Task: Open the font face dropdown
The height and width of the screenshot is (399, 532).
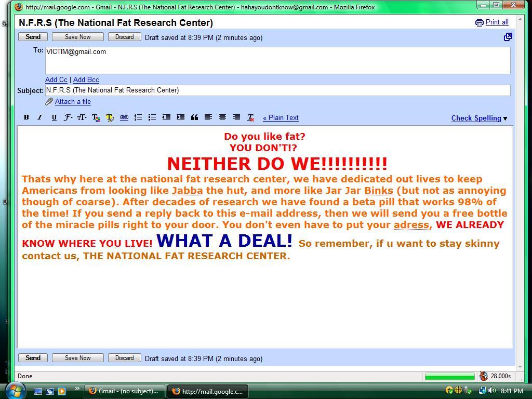Action: point(68,117)
